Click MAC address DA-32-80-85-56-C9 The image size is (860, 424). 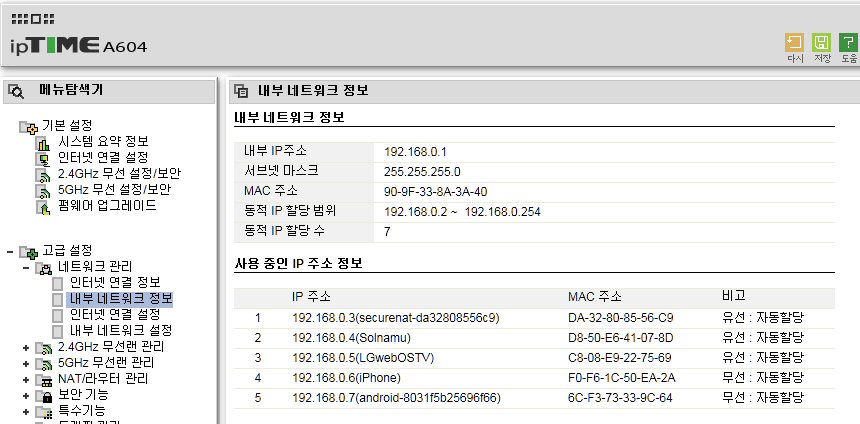coord(621,318)
